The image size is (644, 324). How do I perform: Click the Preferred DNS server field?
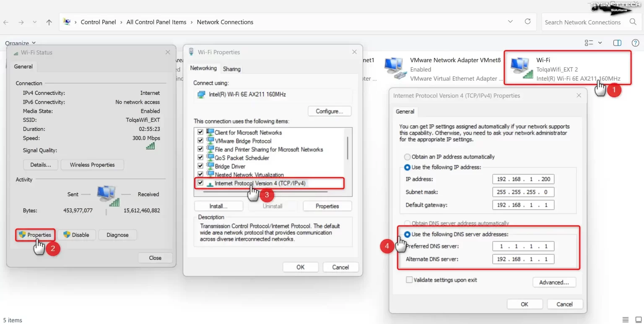pos(523,246)
